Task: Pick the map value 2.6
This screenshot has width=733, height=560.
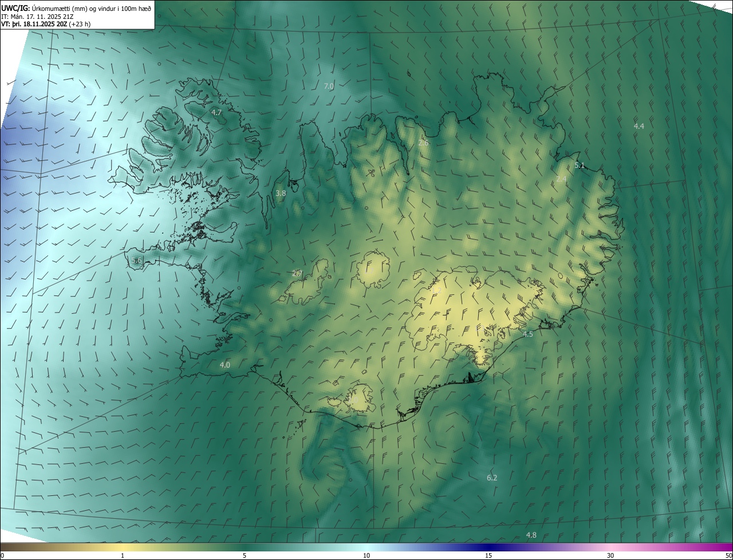Action: pyautogui.click(x=423, y=143)
